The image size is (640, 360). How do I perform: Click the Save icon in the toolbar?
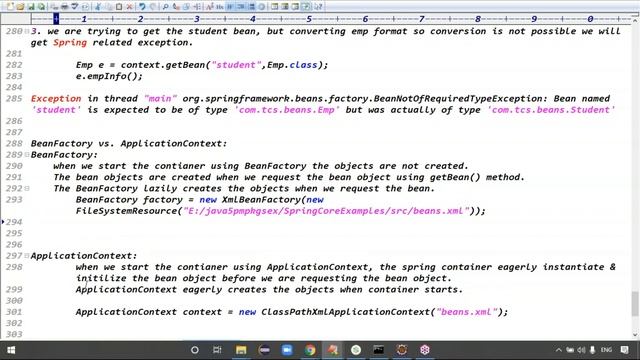point(31,7)
